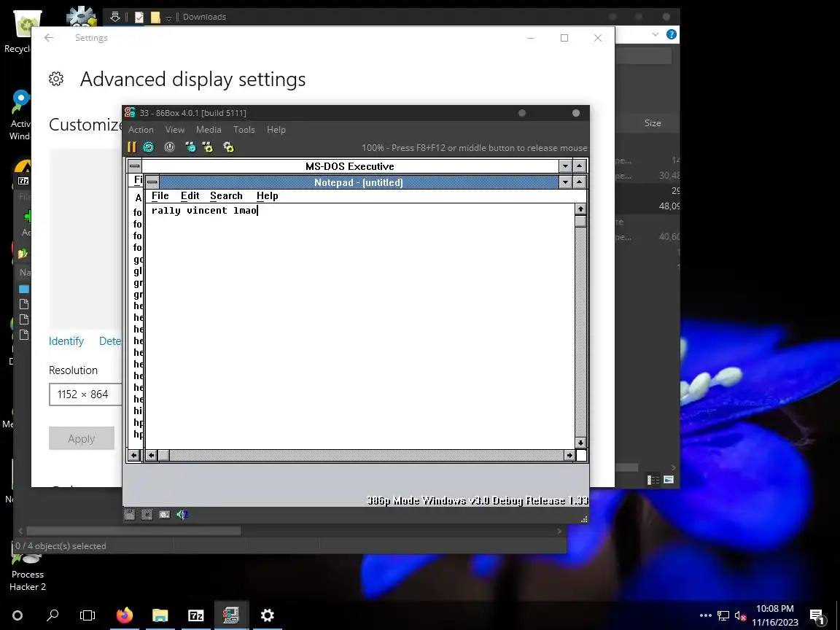Image resolution: width=840 pixels, height=630 pixels.
Task: Click the Advanced display settings gear icon
Action: pos(56,79)
